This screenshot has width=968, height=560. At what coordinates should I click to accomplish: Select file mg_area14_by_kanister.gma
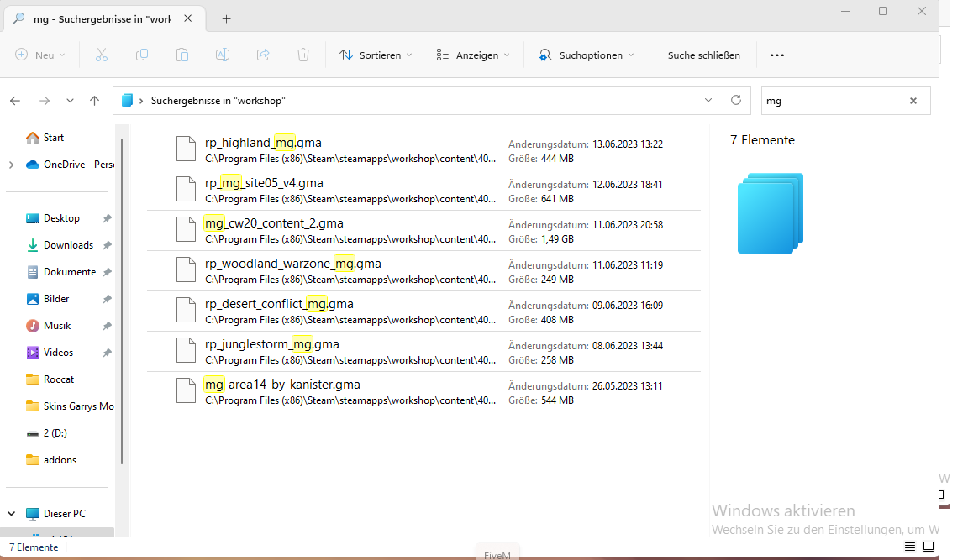click(x=423, y=391)
